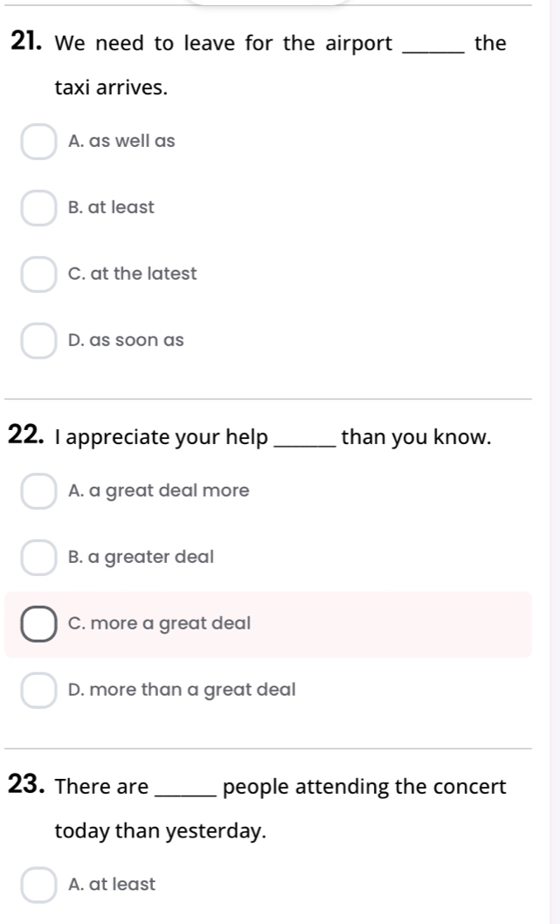Select the checkbox for "A. a great deal more"
The width and height of the screenshot is (560, 924).
[38, 491]
